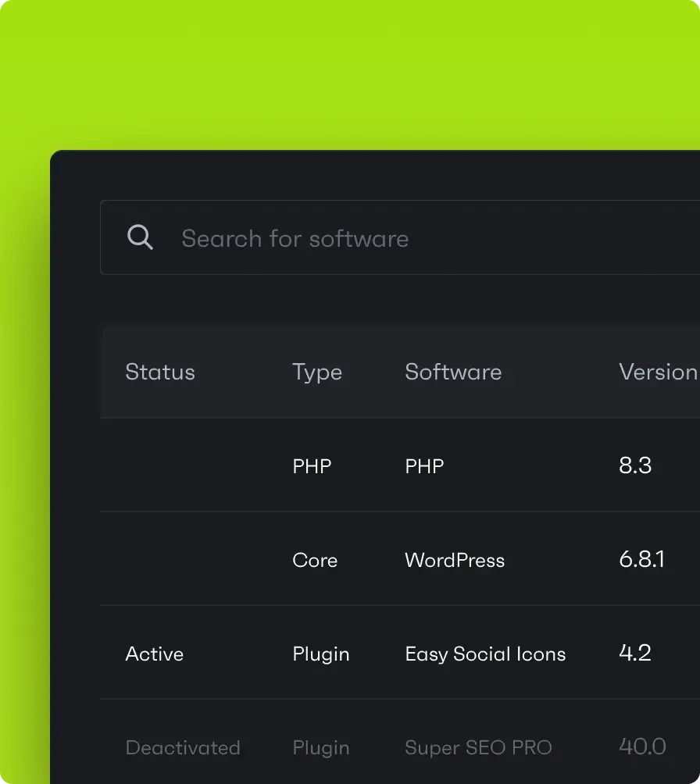The image size is (700, 784).
Task: Sort the table by the Type column
Action: point(317,372)
